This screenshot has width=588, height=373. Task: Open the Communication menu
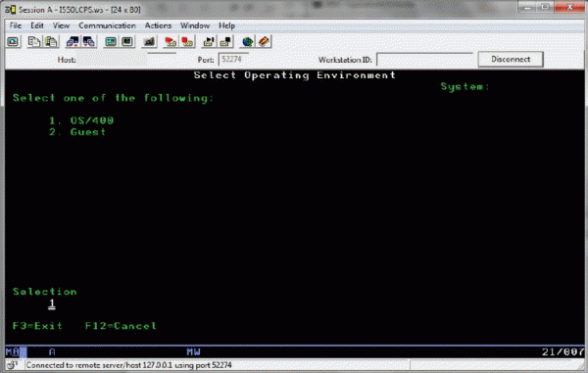107,25
